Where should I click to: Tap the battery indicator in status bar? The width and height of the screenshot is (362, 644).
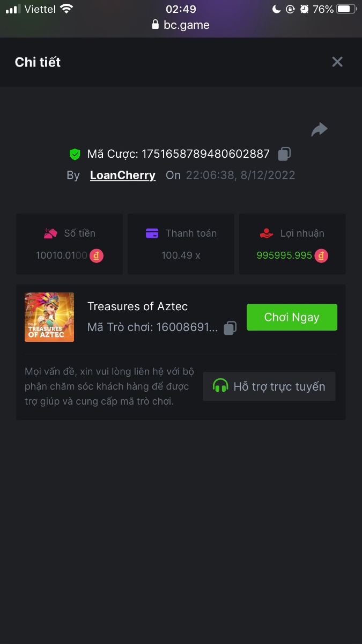(x=346, y=9)
